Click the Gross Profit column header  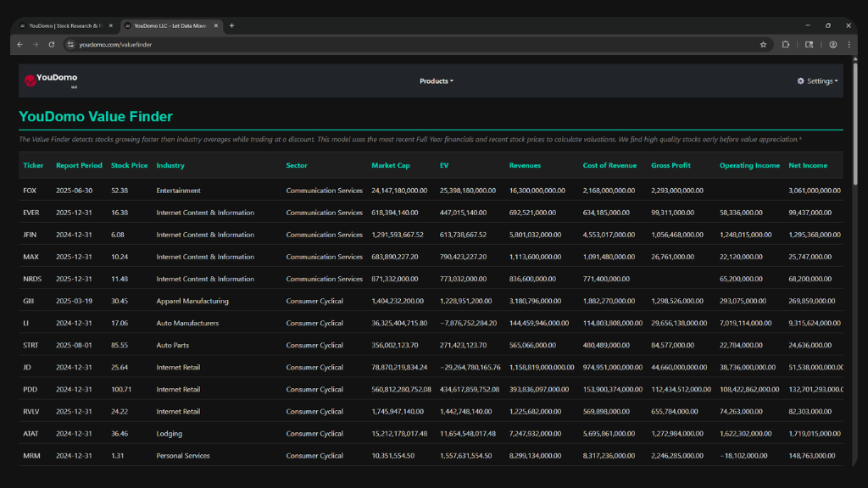pyautogui.click(x=671, y=165)
